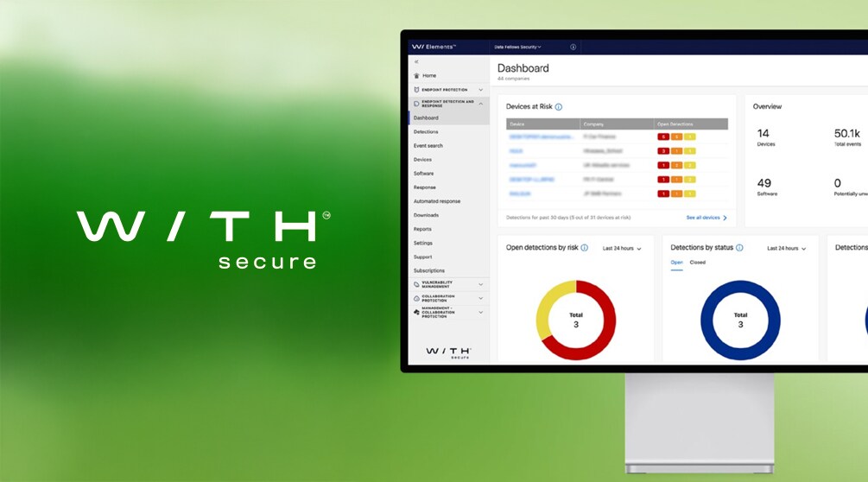Click the red segment of the risk donut chart
Viewport: 868px width, 482px height.
(x=605, y=333)
